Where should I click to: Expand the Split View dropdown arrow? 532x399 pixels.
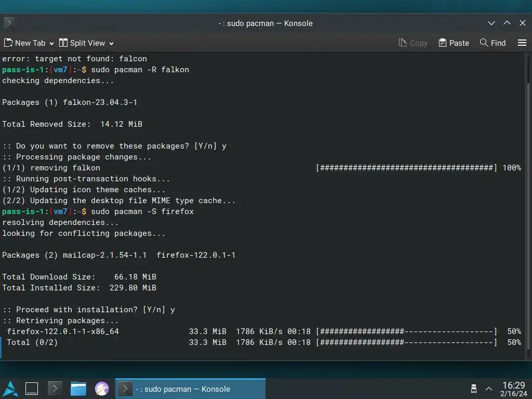click(x=111, y=44)
